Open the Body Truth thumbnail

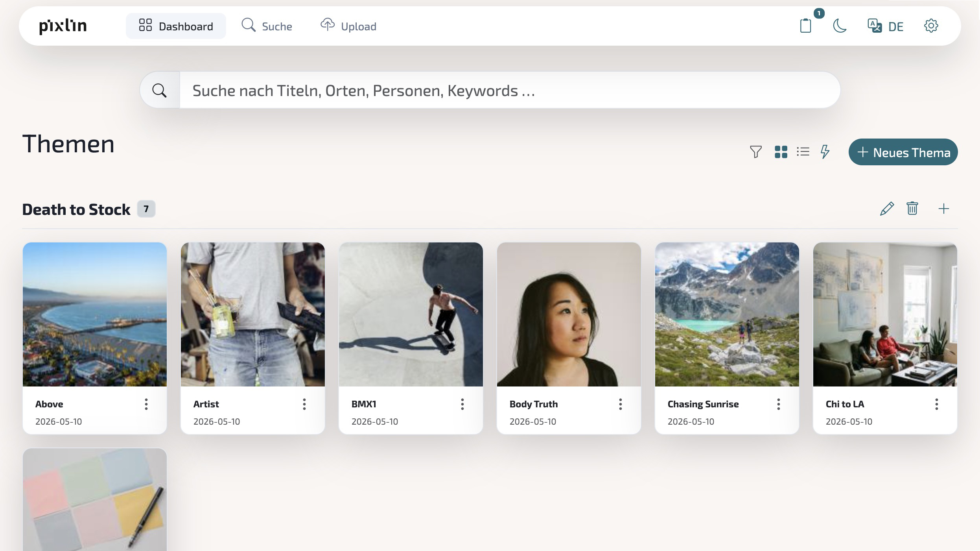(x=569, y=314)
